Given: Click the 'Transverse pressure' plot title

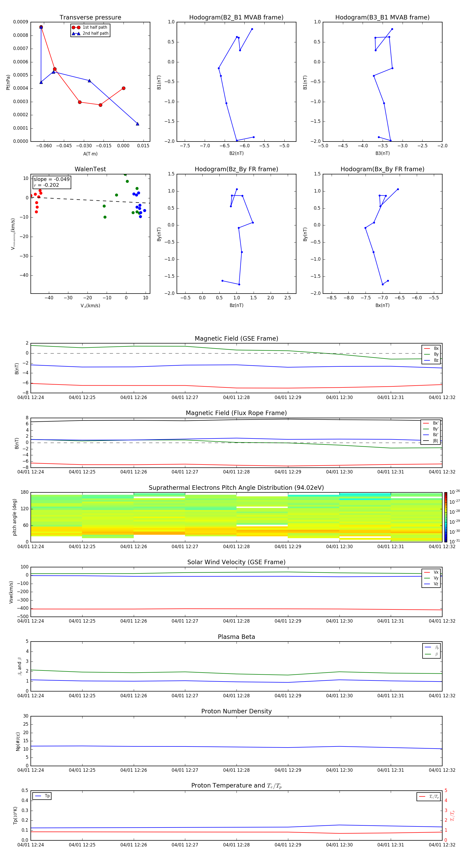Looking at the screenshot, I should tap(90, 18).
